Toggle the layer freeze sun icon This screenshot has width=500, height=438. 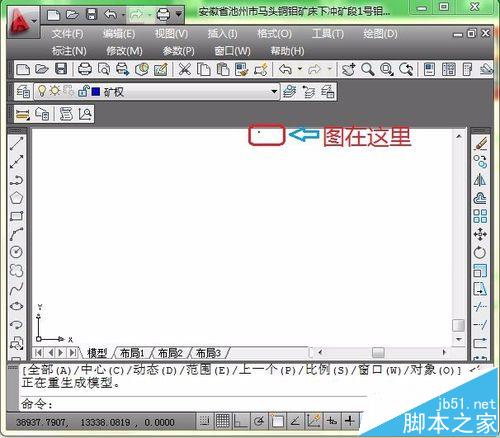coord(55,91)
